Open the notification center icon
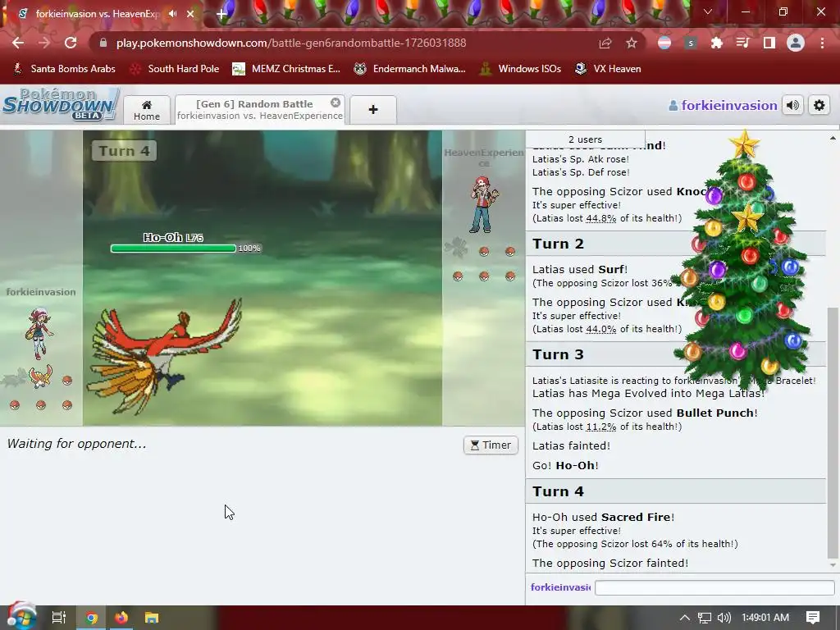 813,618
